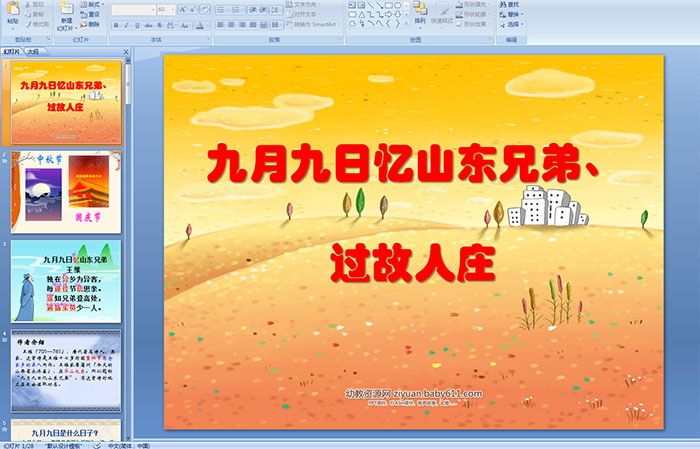Click Shape Effects (形状效果) button
700x449 pixels.
click(x=472, y=24)
